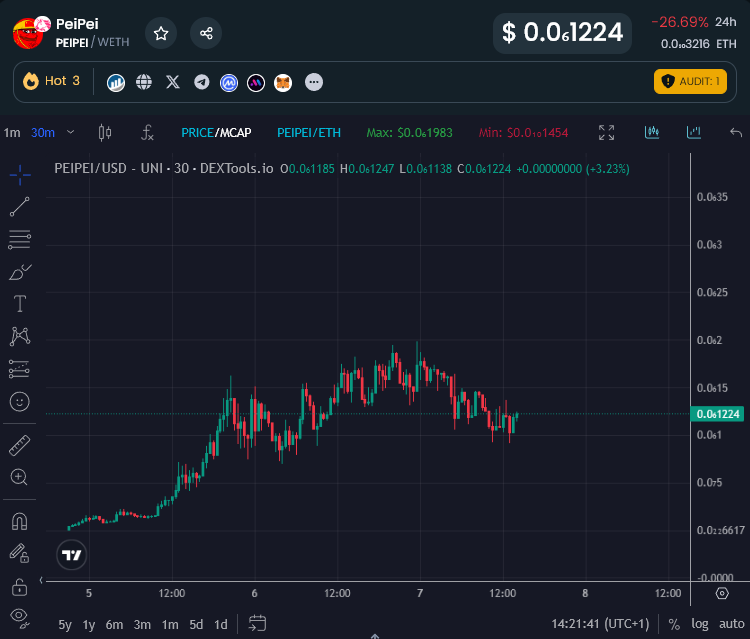Select the Fibonacci retracement tool
750x639 pixels.
pos(20,240)
